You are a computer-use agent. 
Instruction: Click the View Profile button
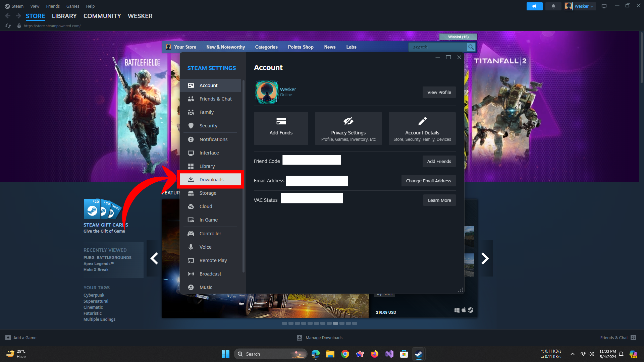click(439, 92)
